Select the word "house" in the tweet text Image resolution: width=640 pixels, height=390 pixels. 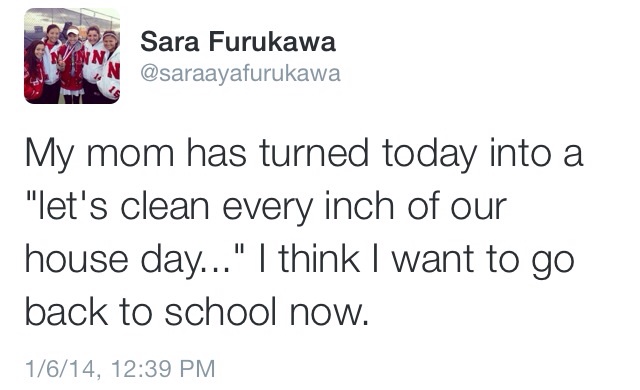76,260
